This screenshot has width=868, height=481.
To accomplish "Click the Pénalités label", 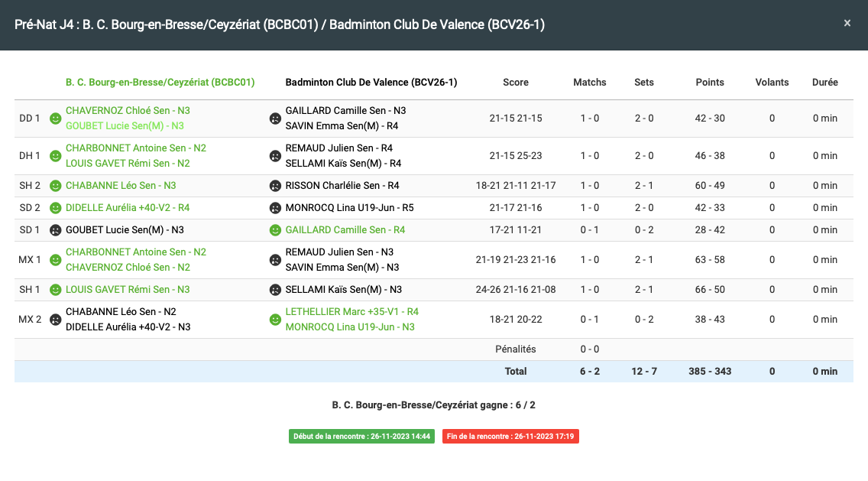I will 515,349.
